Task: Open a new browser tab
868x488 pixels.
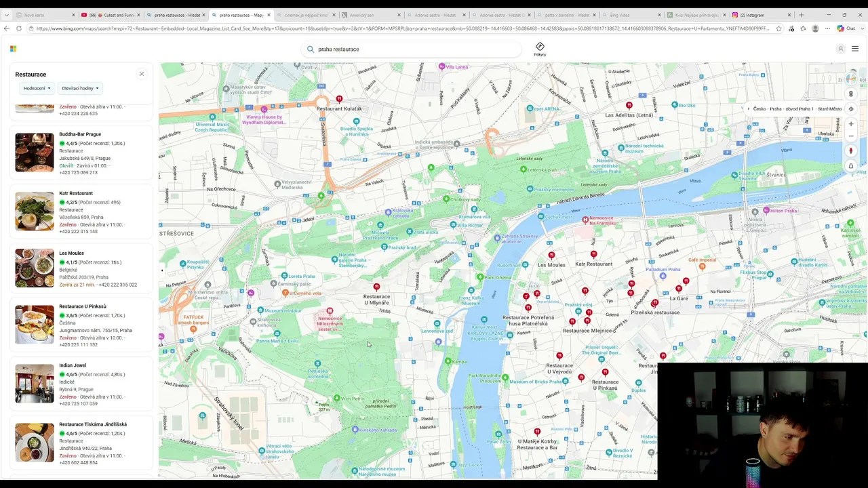Action: click(x=801, y=15)
